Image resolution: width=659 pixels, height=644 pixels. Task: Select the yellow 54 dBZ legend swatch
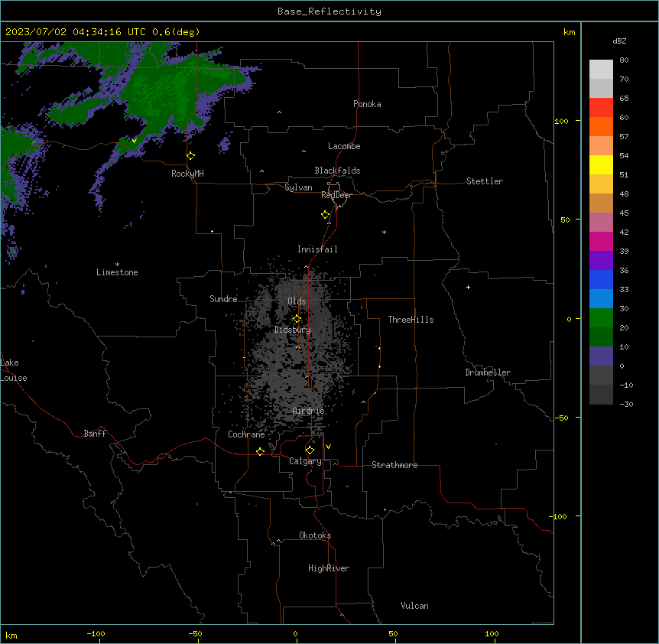click(x=601, y=164)
